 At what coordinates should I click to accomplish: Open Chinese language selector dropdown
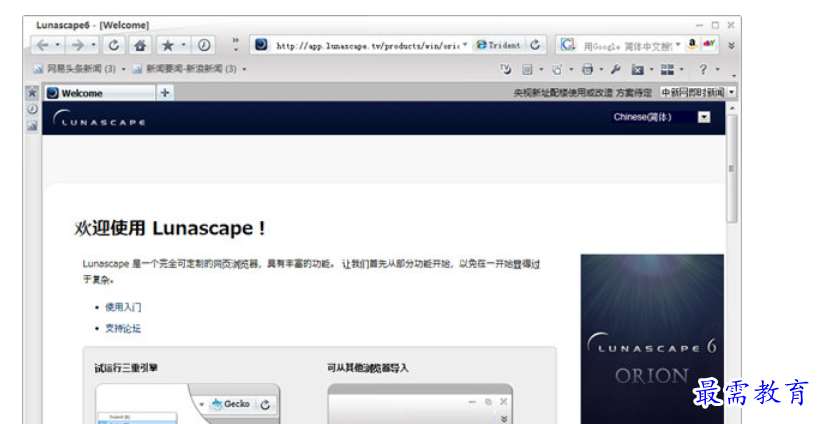[704, 117]
